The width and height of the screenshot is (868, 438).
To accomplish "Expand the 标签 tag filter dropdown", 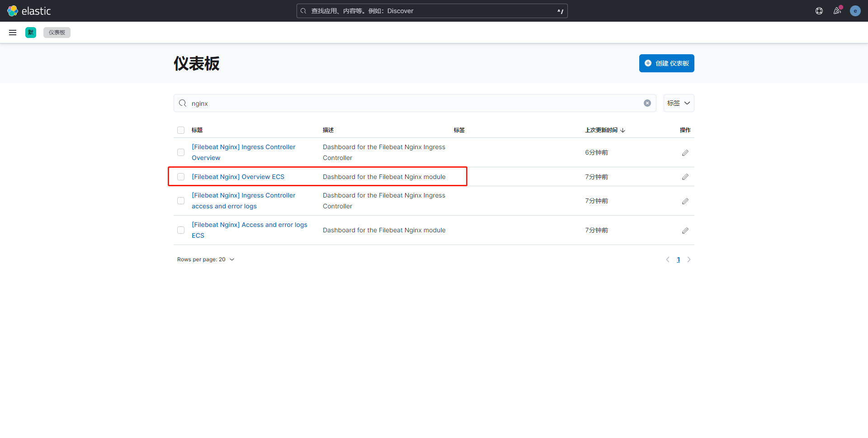I will (x=678, y=103).
